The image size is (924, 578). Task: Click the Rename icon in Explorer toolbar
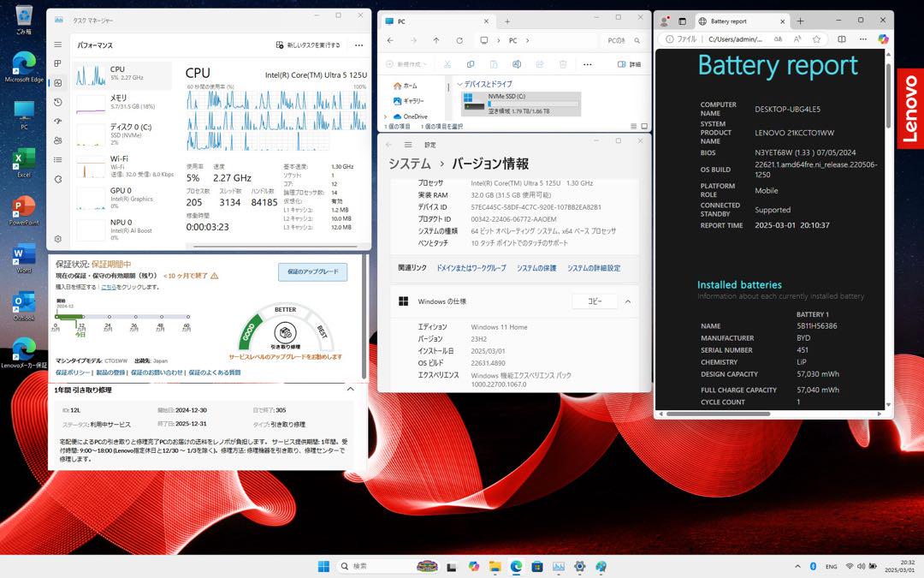point(516,64)
